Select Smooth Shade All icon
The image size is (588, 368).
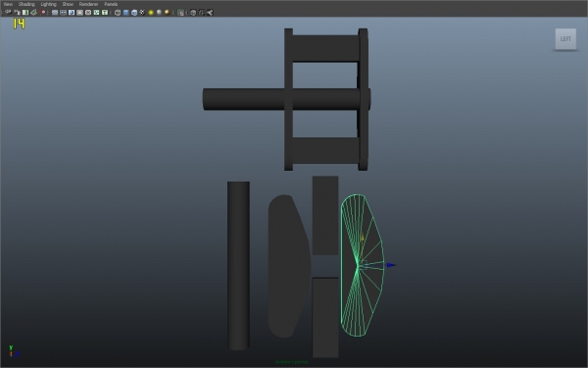coord(125,13)
